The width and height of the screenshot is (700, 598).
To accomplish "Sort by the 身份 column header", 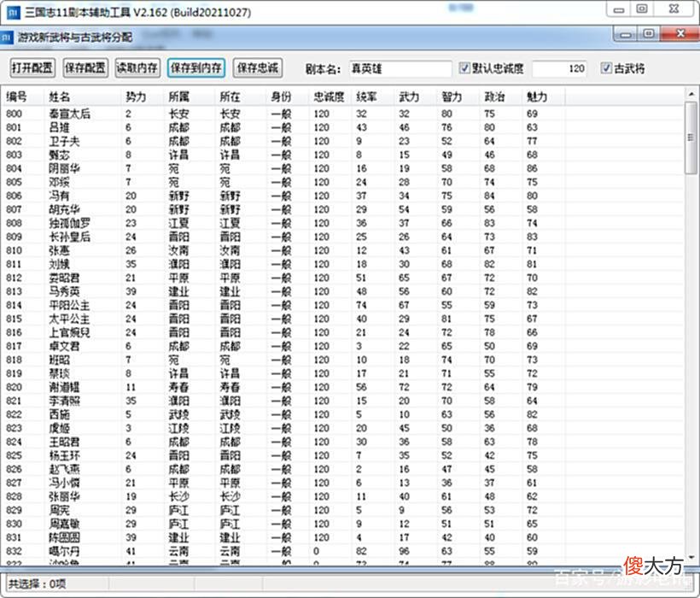I will pyautogui.click(x=288, y=97).
